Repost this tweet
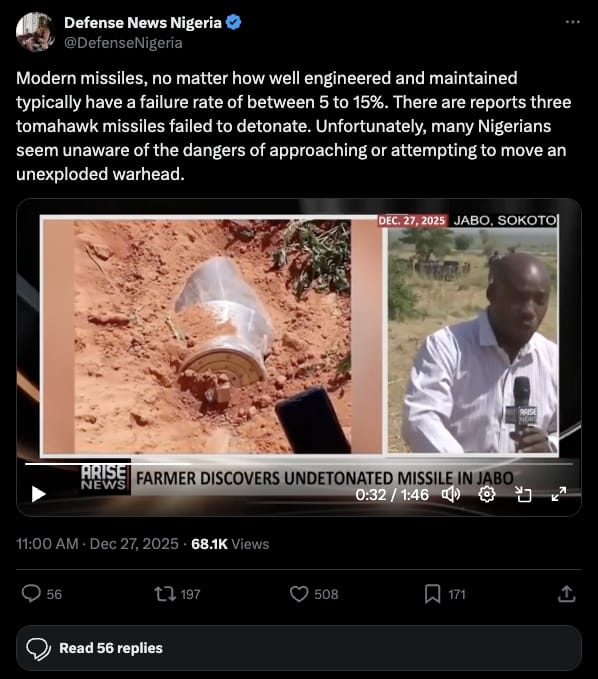The image size is (598, 679). [165, 594]
